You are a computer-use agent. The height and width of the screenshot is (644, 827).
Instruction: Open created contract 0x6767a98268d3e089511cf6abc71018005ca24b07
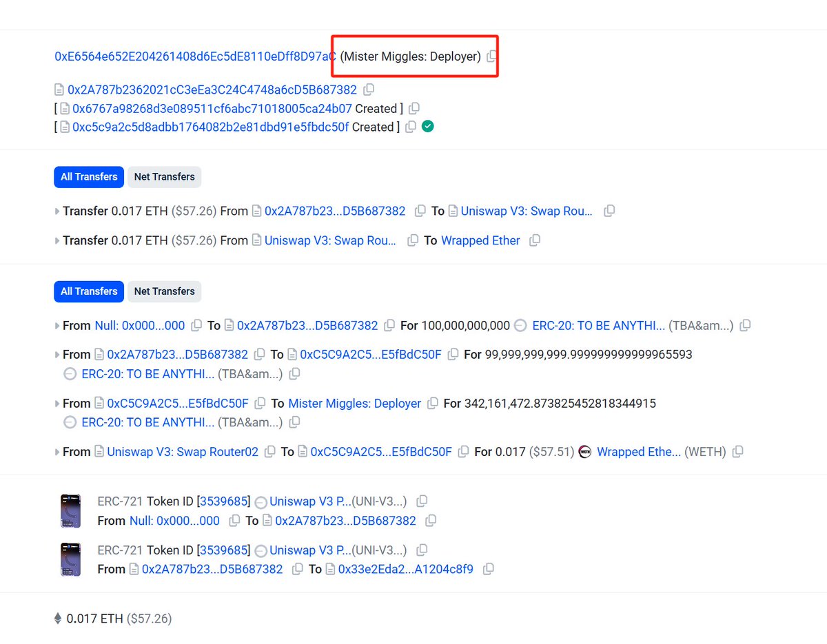[212, 109]
